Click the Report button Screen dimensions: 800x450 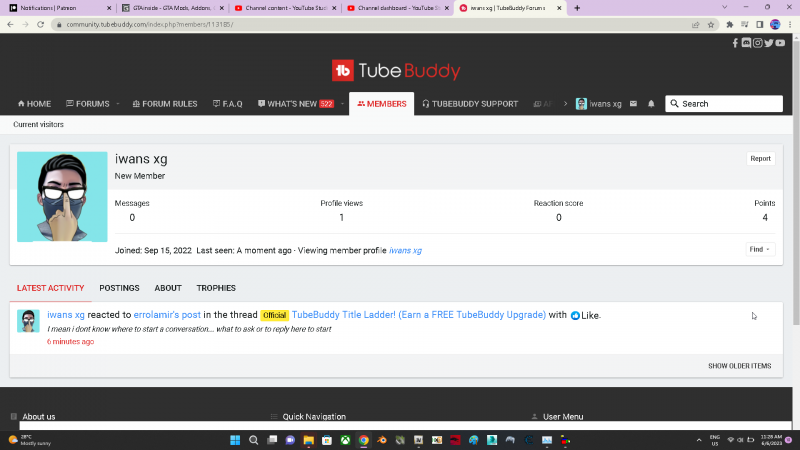point(760,158)
